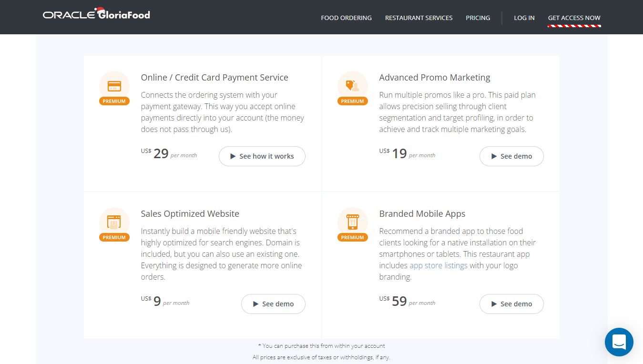Screen dimensions: 643x364
Task: Play the Branded Mobile Apps demo
Action: (x=511, y=304)
